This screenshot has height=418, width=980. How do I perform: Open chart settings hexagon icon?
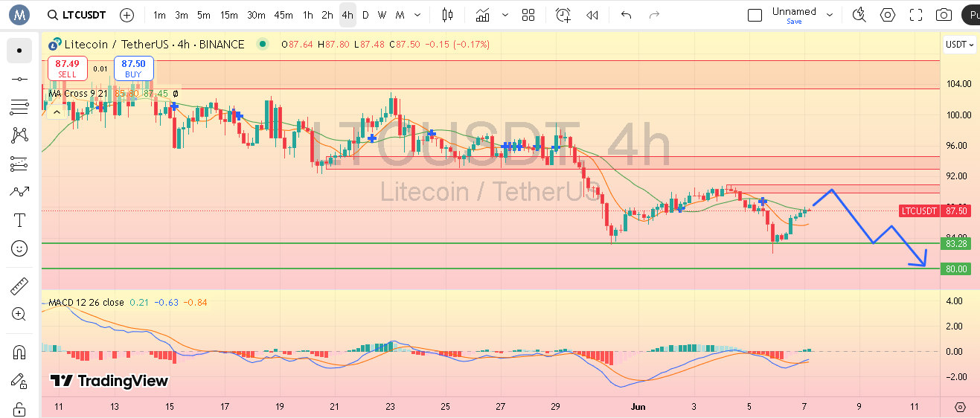888,15
